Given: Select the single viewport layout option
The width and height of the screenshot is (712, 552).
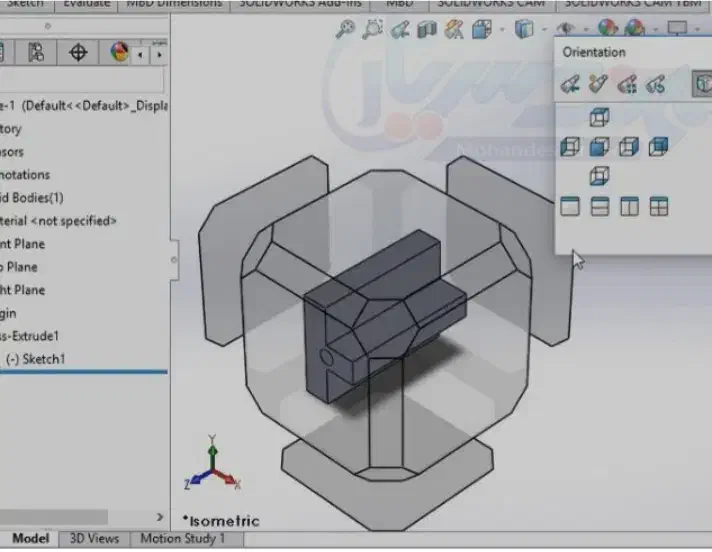Looking at the screenshot, I should point(570,207).
